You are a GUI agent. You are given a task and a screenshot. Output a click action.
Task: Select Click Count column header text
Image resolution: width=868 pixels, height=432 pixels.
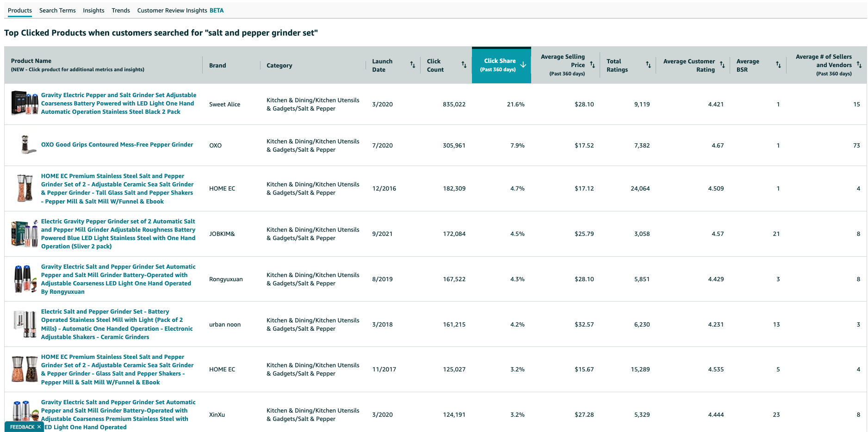pos(435,65)
